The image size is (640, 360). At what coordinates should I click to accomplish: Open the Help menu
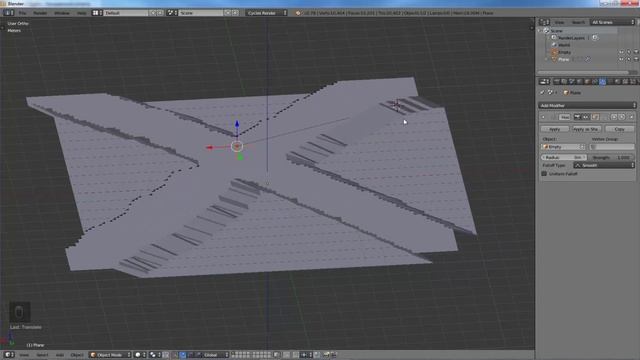click(x=82, y=13)
